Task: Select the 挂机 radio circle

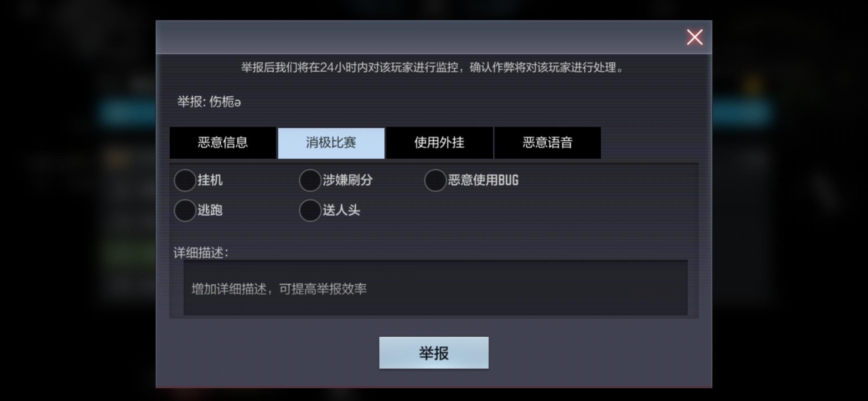Action: pyautogui.click(x=185, y=180)
